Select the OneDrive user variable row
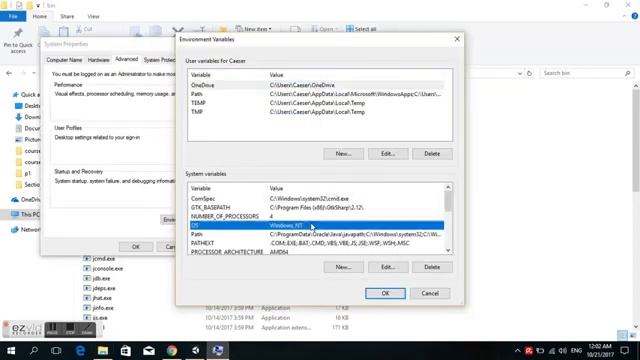 317,85
